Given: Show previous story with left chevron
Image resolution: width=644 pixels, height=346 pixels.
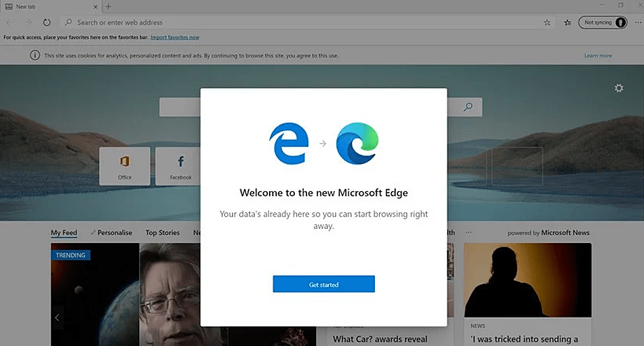Looking at the screenshot, I should (57, 317).
